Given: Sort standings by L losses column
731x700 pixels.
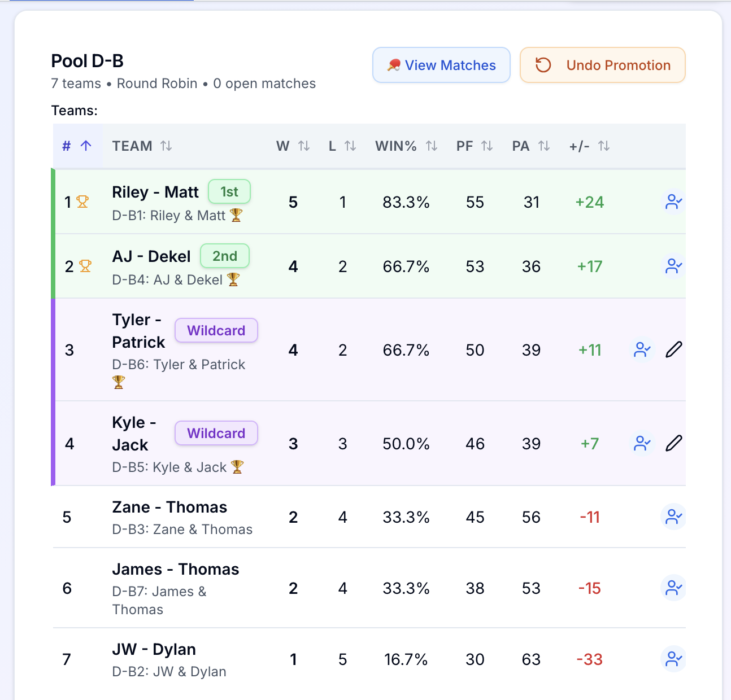Looking at the screenshot, I should coord(342,146).
